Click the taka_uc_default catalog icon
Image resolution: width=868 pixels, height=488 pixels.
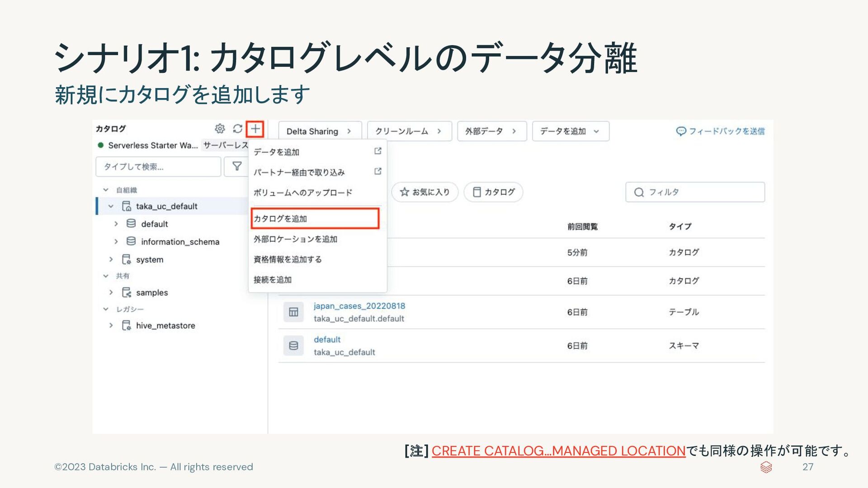127,206
